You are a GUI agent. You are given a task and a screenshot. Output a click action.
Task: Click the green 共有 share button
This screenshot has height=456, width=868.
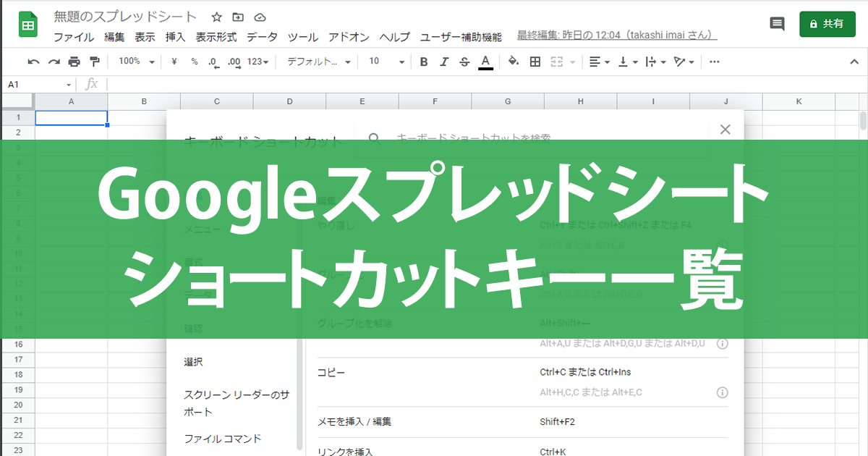click(x=827, y=24)
